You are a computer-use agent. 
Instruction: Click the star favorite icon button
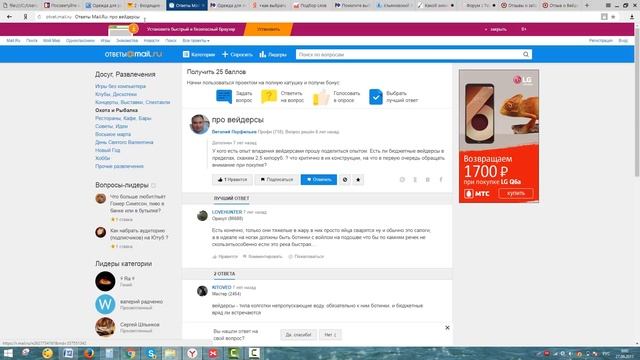358,180
